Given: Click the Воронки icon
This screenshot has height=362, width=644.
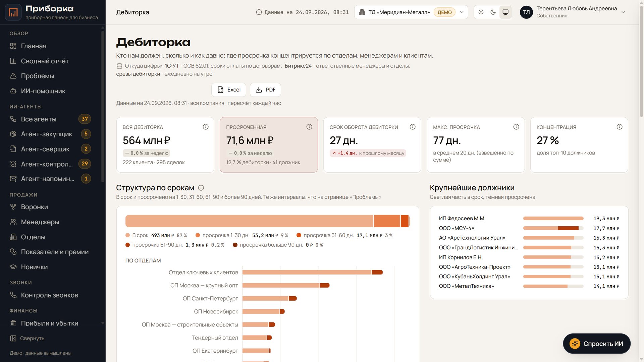Looking at the screenshot, I should (13, 207).
